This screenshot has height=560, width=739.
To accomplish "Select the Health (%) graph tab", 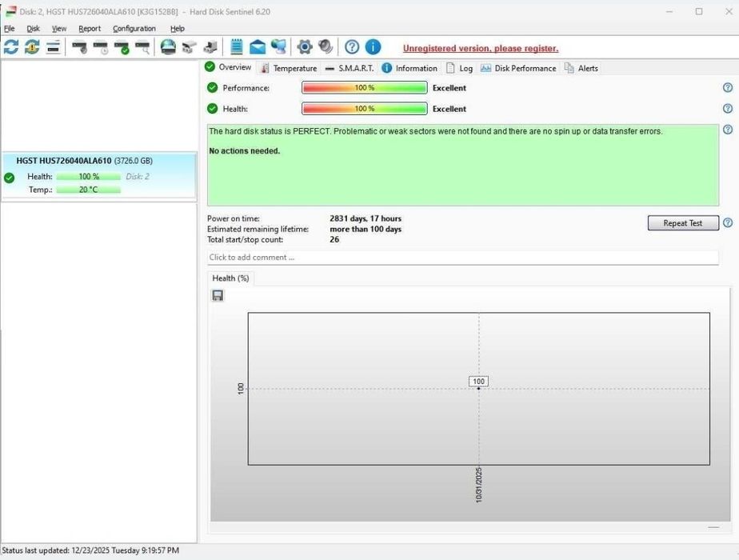I will [230, 278].
